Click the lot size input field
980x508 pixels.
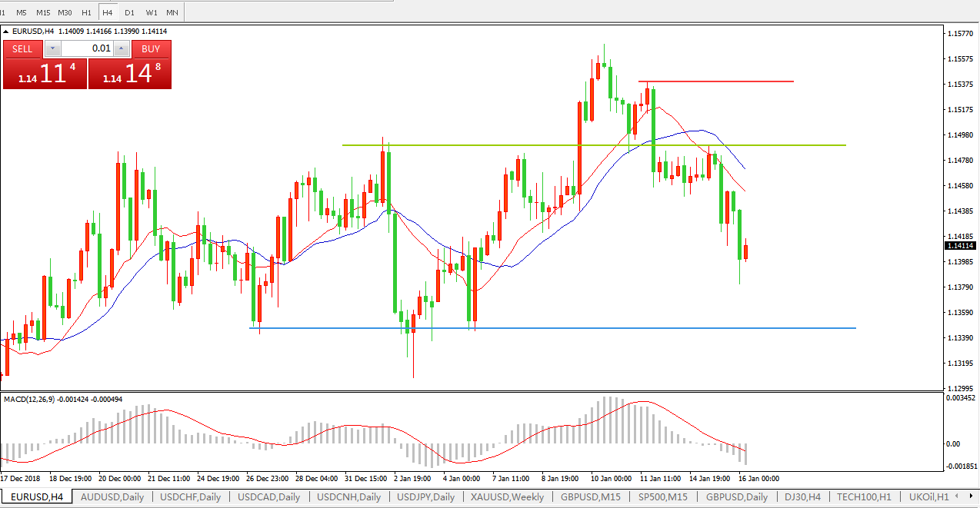click(x=86, y=49)
